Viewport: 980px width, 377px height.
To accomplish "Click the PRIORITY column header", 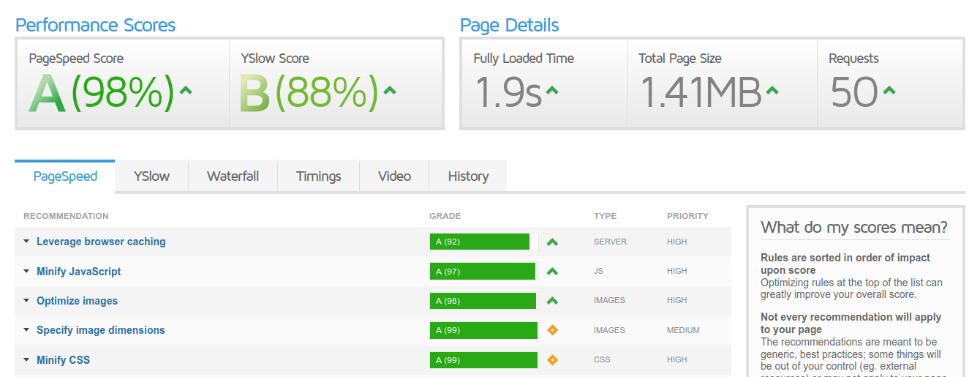I will tap(687, 216).
